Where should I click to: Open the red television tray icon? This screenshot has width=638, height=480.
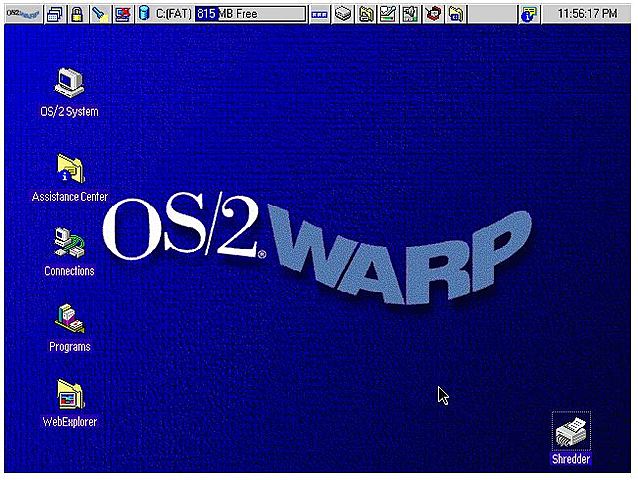pos(433,14)
